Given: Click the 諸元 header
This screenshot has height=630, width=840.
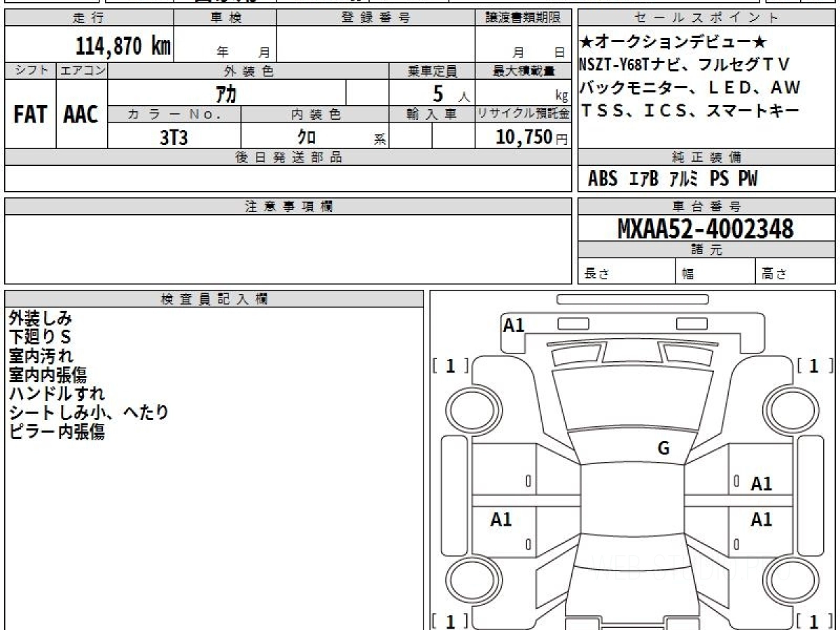Looking at the screenshot, I should pyautogui.click(x=706, y=250).
